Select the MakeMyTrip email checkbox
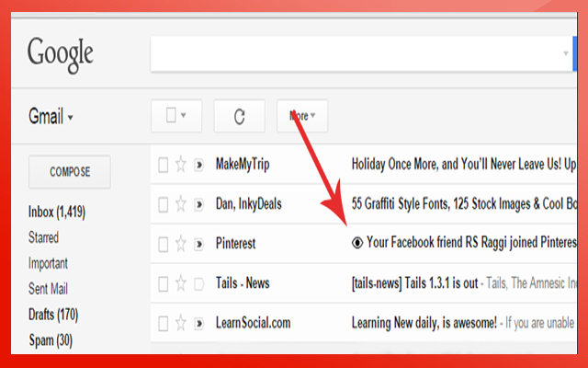 tap(164, 166)
